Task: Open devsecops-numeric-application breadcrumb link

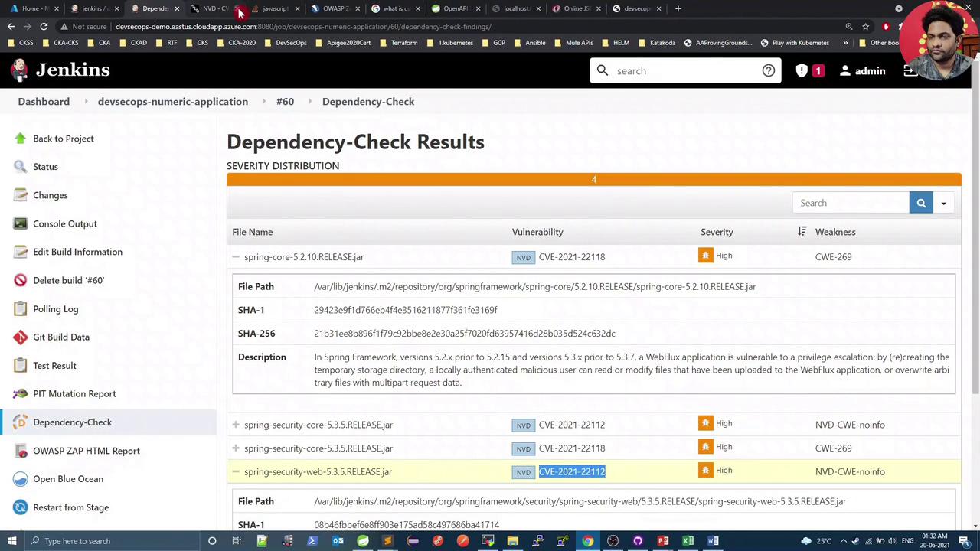Action: click(x=173, y=102)
